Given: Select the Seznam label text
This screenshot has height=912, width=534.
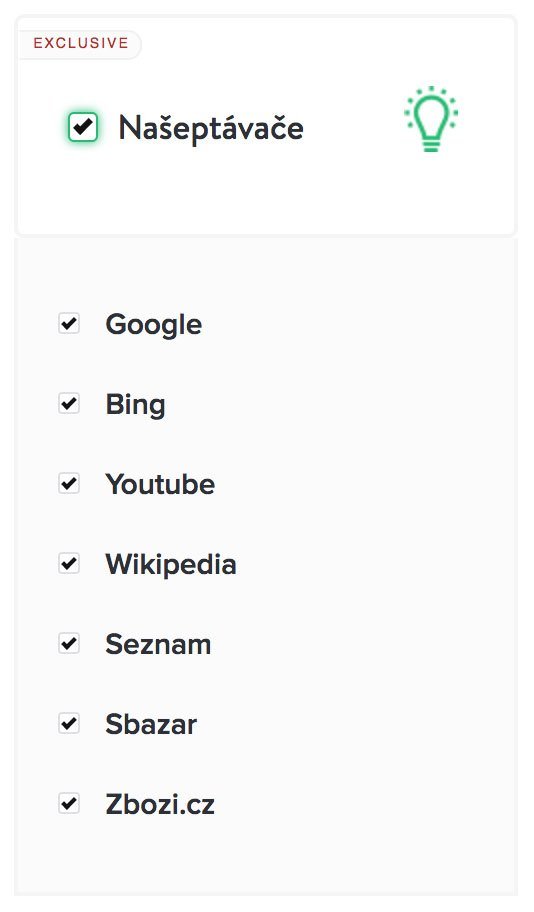Looking at the screenshot, I should click(x=158, y=644).
